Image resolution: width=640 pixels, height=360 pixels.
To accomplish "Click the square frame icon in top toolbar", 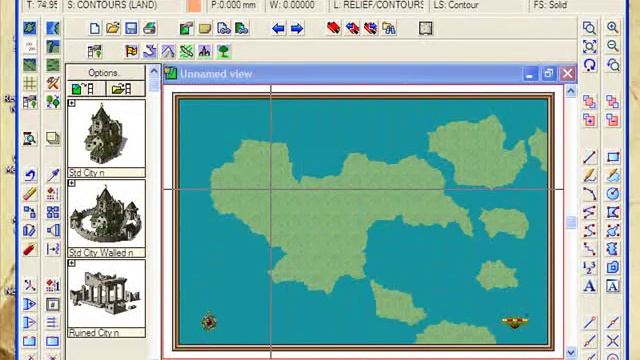I will pos(426,29).
